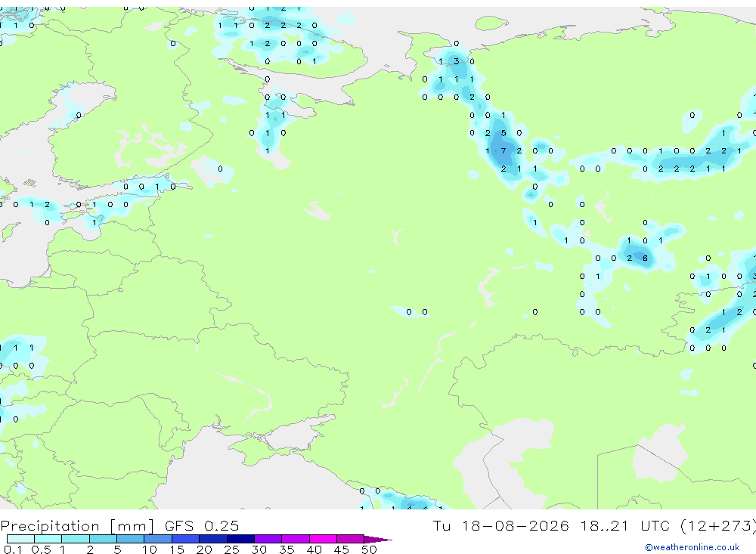Viewport: 756px width, 554px height.
Task: Click the legend tick label '50'
Action: point(369,549)
